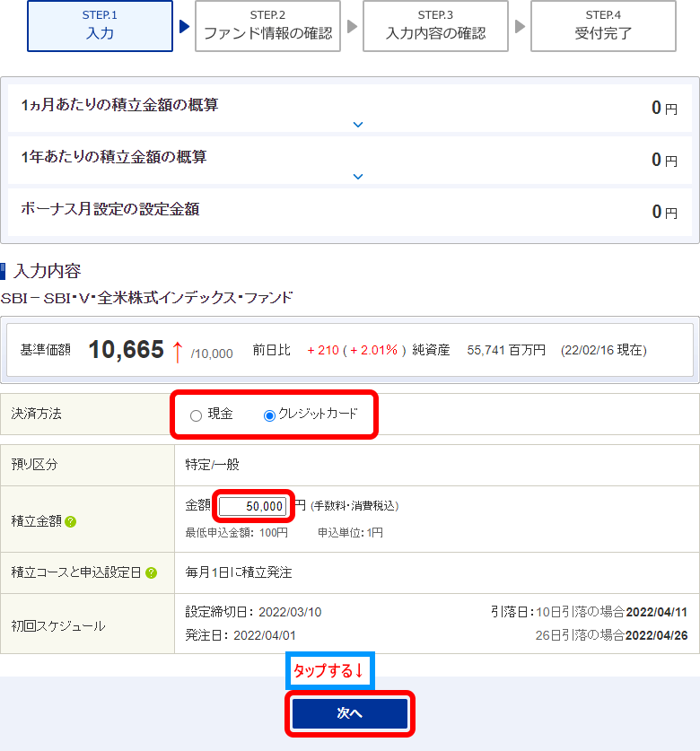Click the fund name SBI・V・全米株式インデックス・ファンド
The width and height of the screenshot is (700, 751).
click(x=146, y=298)
